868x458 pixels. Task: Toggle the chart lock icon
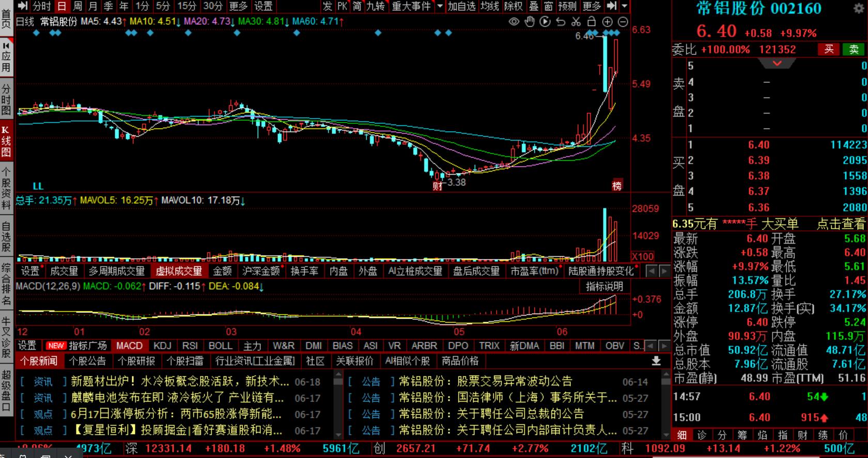[592, 22]
